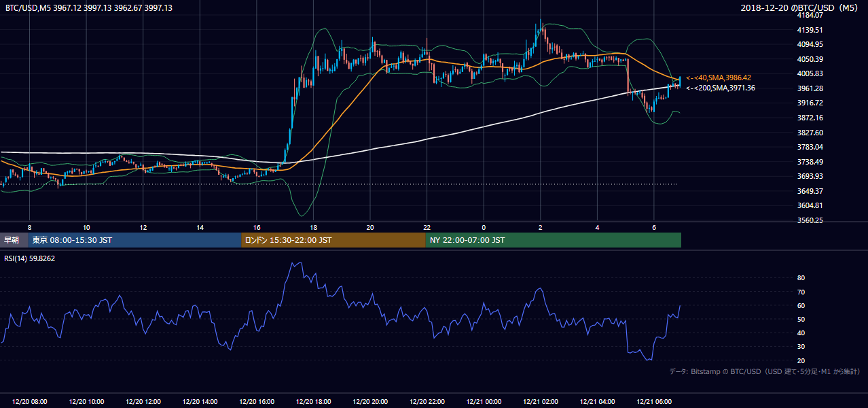The image size is (868, 408).
Task: Click the 12/20 18:00 date label
Action: (313, 402)
